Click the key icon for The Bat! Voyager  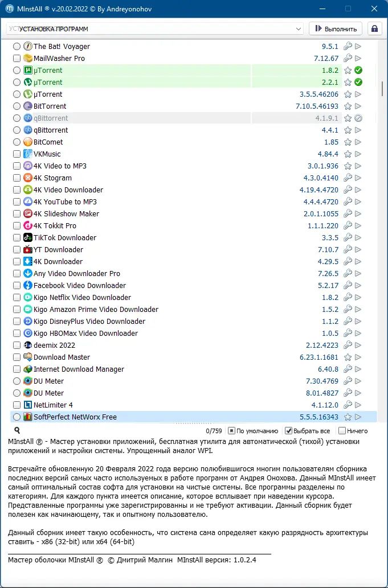pos(348,47)
